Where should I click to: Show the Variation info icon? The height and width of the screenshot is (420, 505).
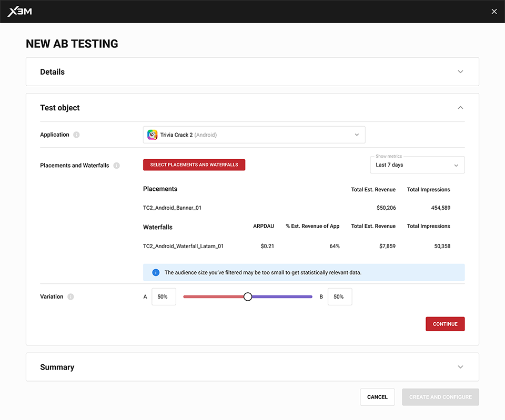coord(70,297)
